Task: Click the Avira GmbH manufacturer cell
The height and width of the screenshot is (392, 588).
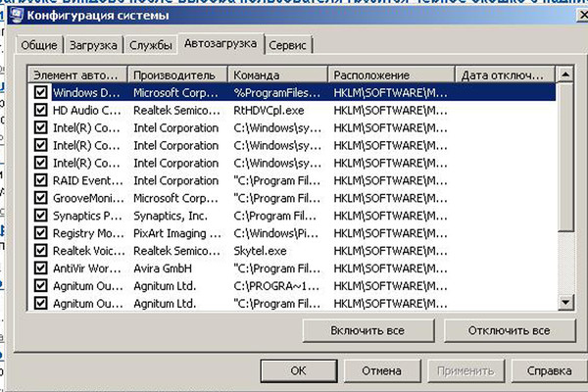Action: tap(163, 269)
